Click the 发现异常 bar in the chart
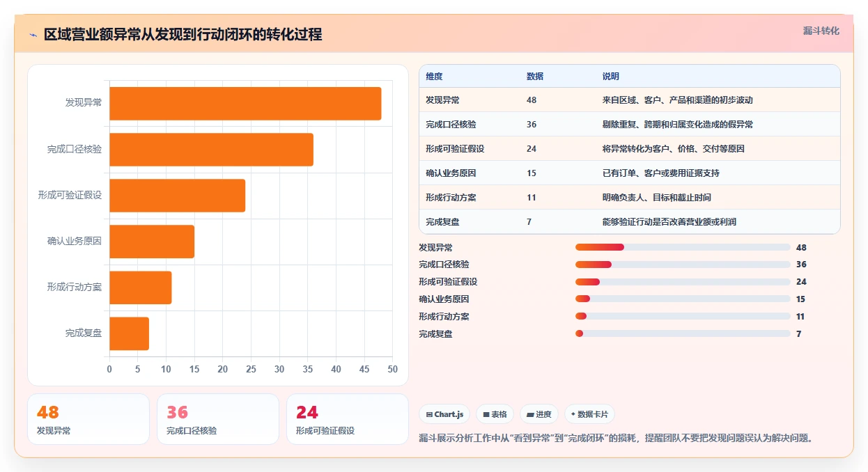 245,103
